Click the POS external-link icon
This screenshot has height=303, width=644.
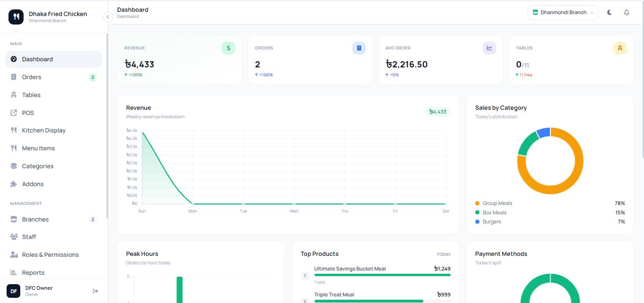[14, 113]
